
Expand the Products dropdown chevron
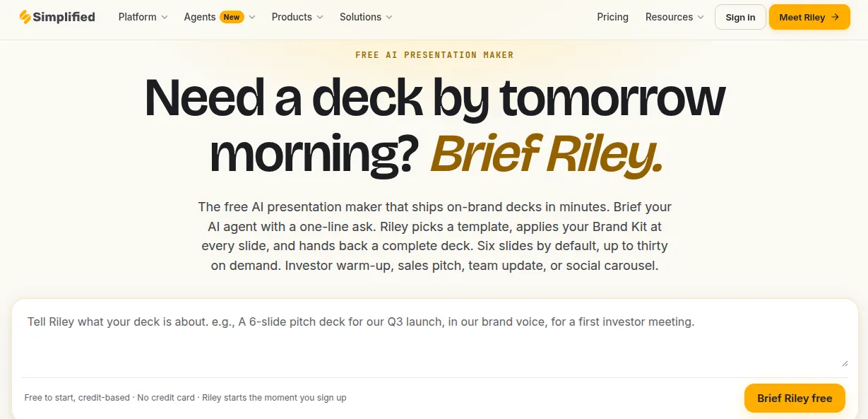click(320, 17)
